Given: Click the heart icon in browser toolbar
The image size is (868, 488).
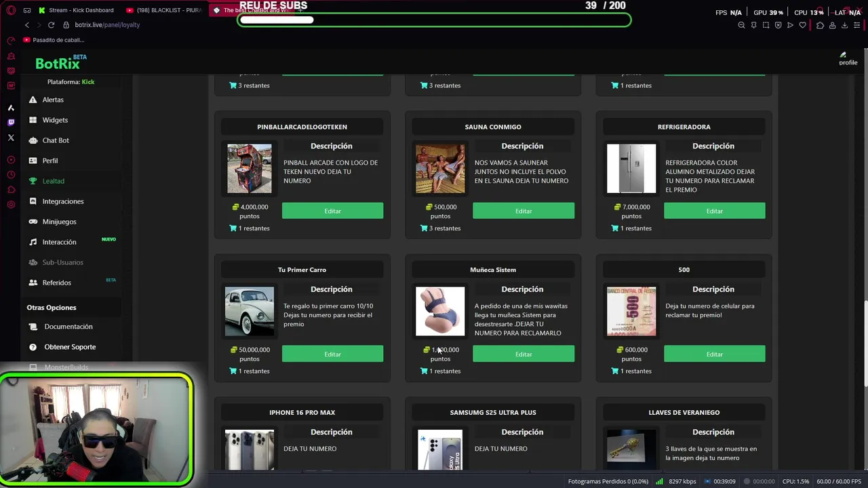Looking at the screenshot, I should [x=803, y=25].
